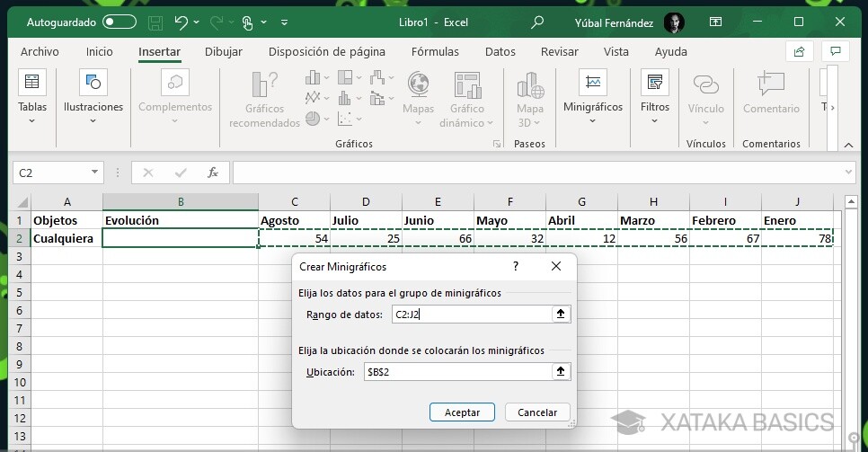The width and height of the screenshot is (868, 452).
Task: Edit the Rango de datos field
Action: click(472, 315)
